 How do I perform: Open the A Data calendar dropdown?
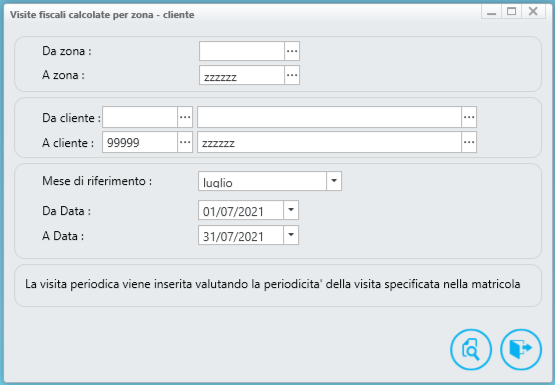tap(291, 235)
